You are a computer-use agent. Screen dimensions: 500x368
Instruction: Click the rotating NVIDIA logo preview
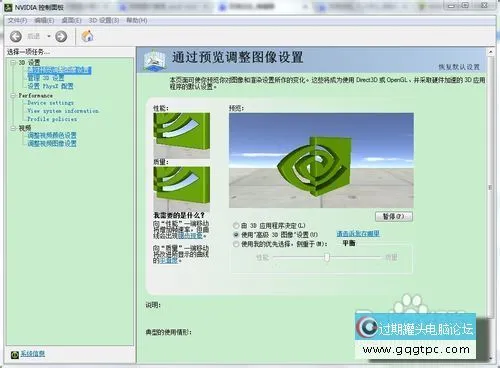[x=321, y=160]
